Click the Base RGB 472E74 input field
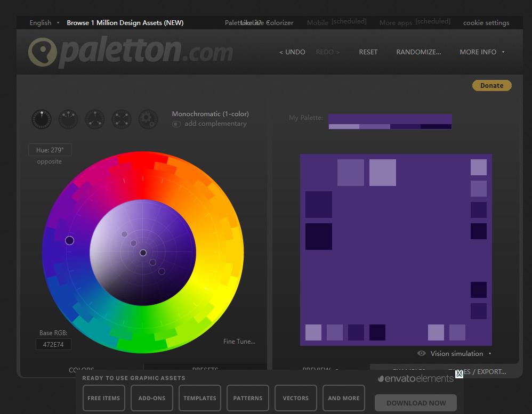 (53, 345)
